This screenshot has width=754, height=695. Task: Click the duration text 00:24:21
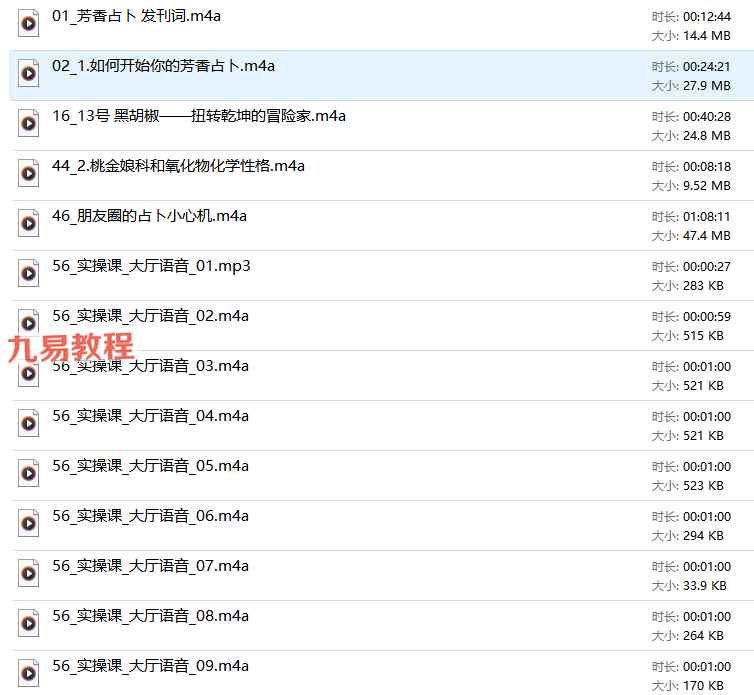tap(707, 67)
